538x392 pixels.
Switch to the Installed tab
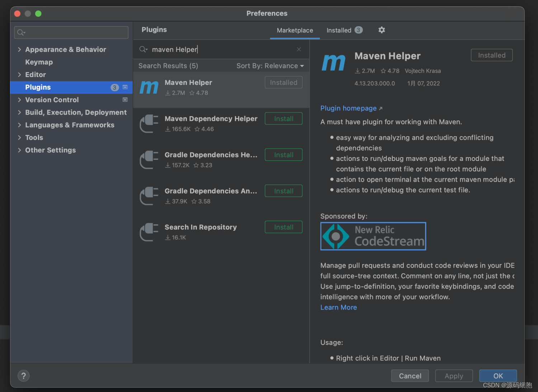pos(344,30)
